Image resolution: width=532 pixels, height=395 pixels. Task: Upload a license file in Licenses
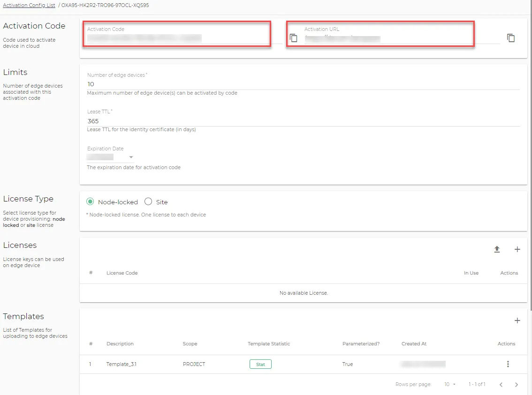click(x=497, y=249)
